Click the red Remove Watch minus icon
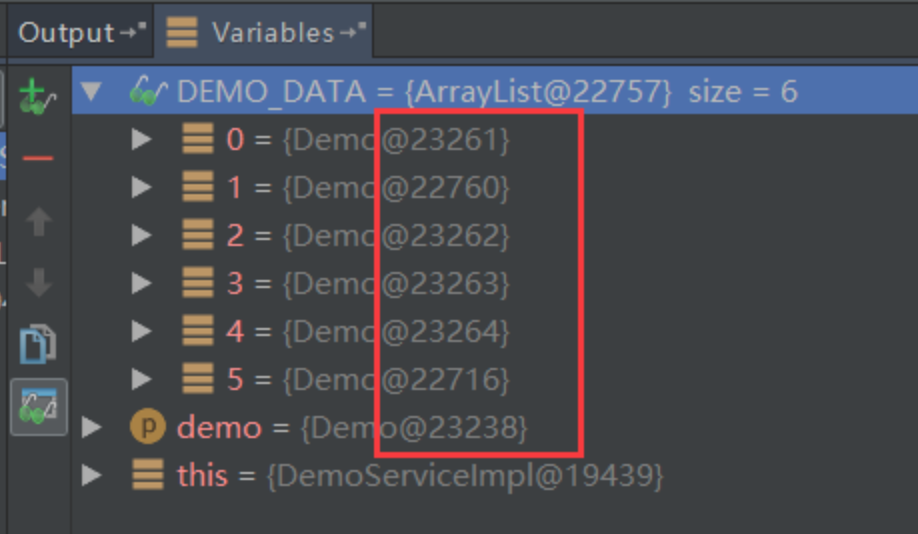 coord(38,158)
